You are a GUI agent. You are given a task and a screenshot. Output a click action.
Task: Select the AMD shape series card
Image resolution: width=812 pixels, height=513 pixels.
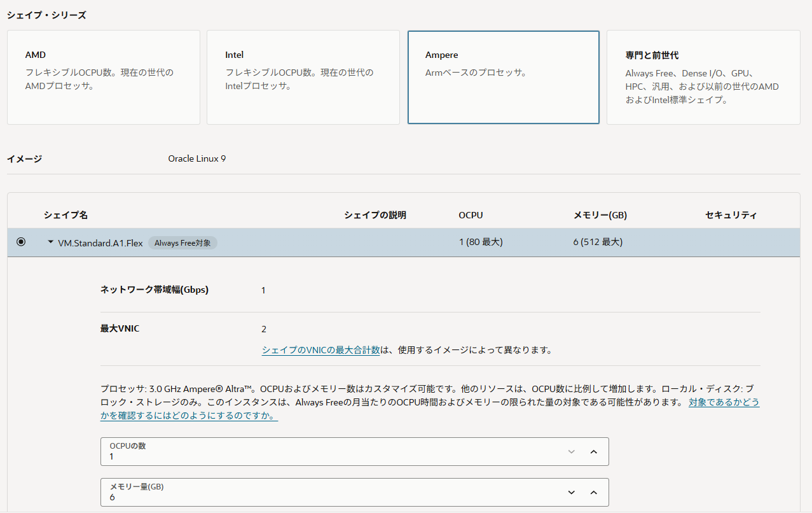pos(104,77)
